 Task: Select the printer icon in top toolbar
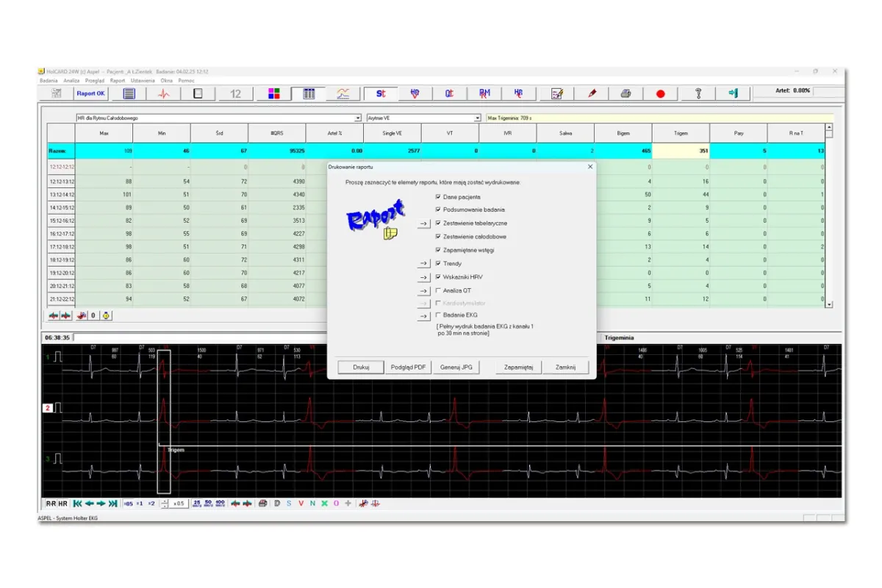(x=625, y=93)
